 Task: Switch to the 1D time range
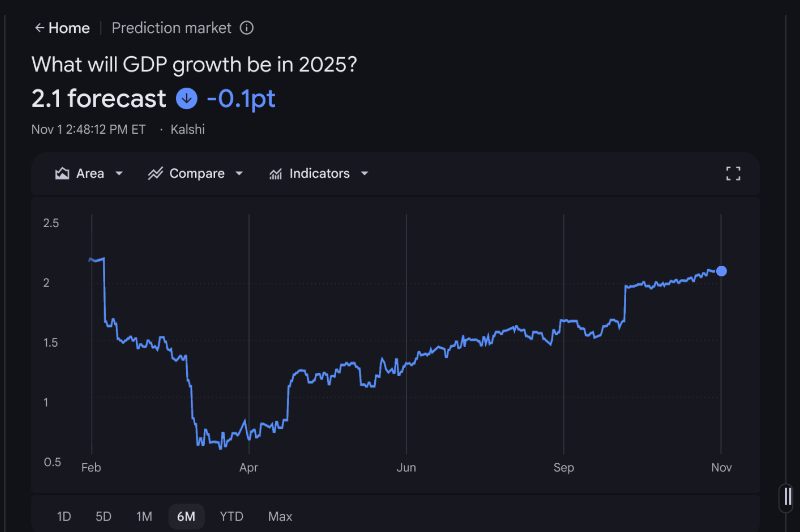(x=64, y=516)
